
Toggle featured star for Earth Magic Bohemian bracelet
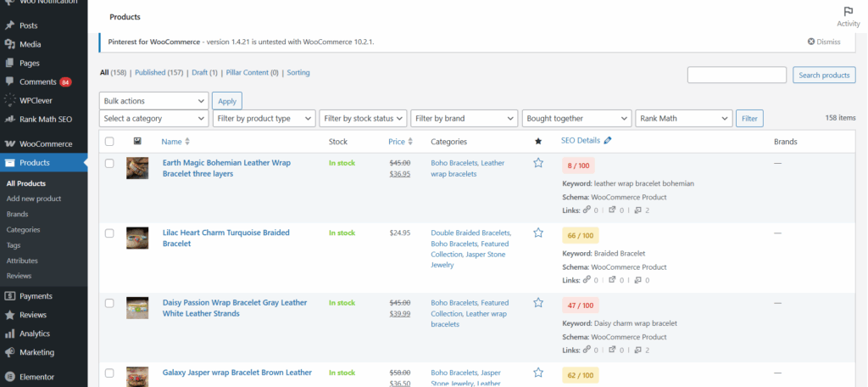[x=537, y=163]
